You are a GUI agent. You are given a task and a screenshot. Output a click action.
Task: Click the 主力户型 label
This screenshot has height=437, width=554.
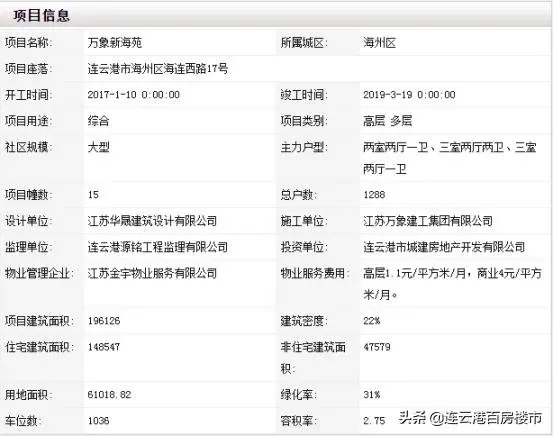[304, 147]
